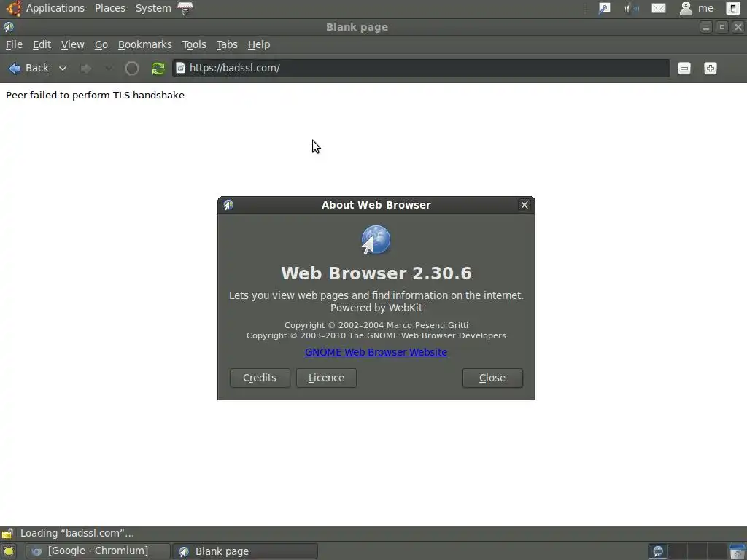The width and height of the screenshot is (747, 560).
Task: Click the Stop loading circle icon
Action: (x=132, y=69)
